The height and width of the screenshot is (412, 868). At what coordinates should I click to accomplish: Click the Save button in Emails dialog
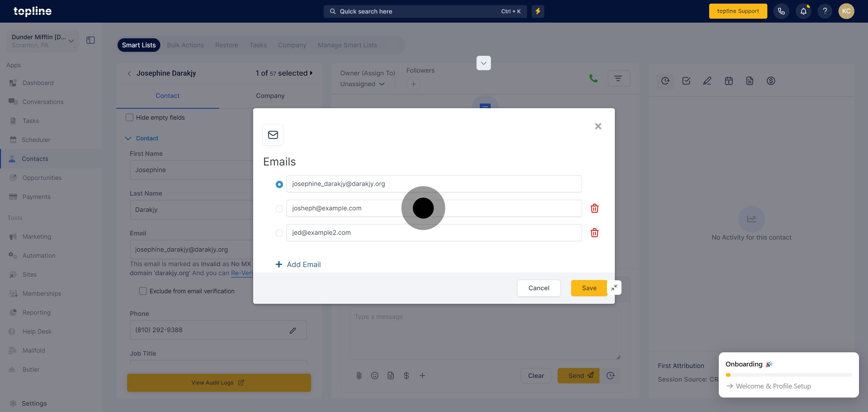pos(589,288)
